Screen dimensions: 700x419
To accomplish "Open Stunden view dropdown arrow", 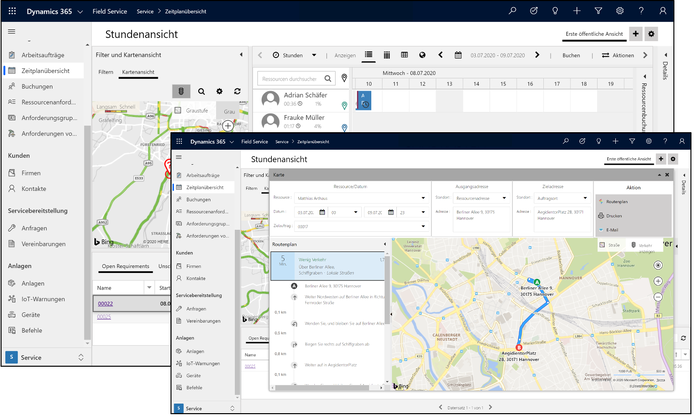I will 314,55.
